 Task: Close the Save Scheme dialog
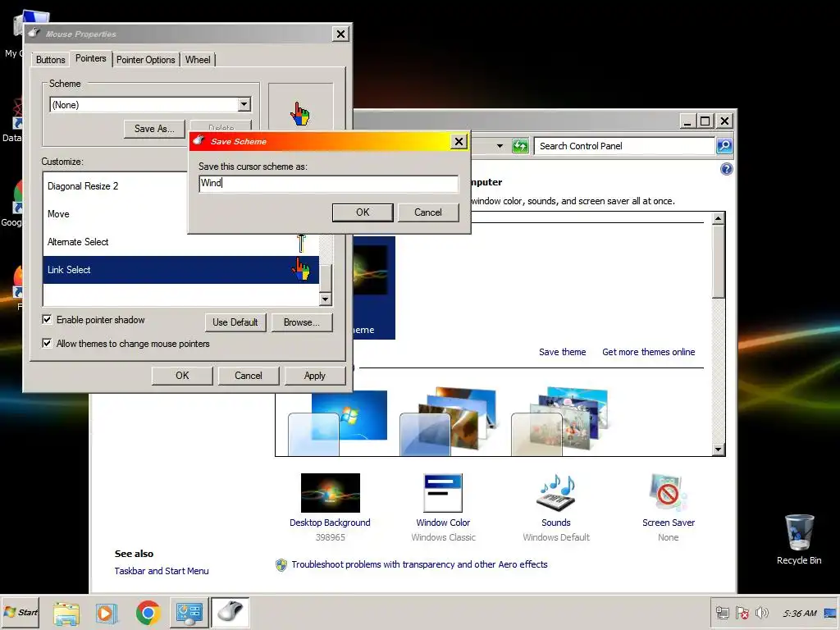(x=459, y=141)
